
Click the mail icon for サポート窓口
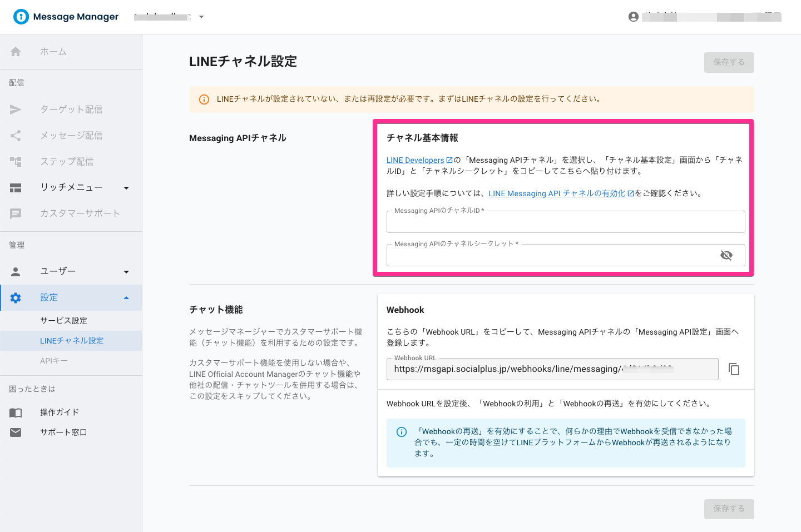(16, 432)
